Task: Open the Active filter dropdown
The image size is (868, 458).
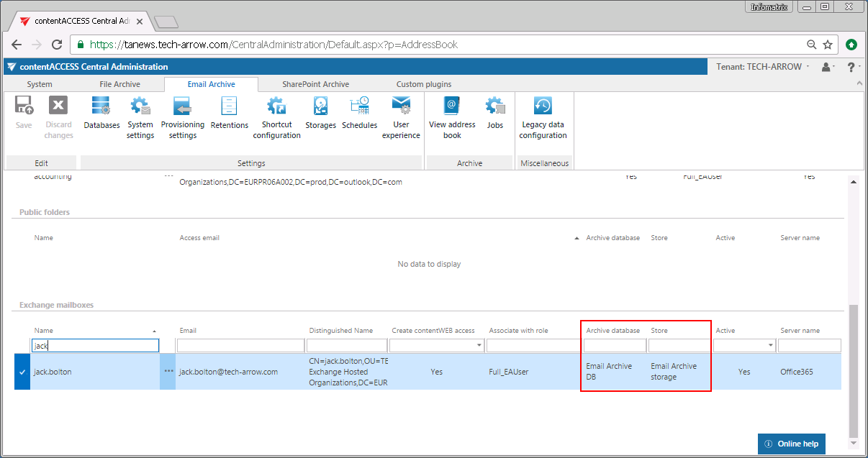Action: click(771, 346)
